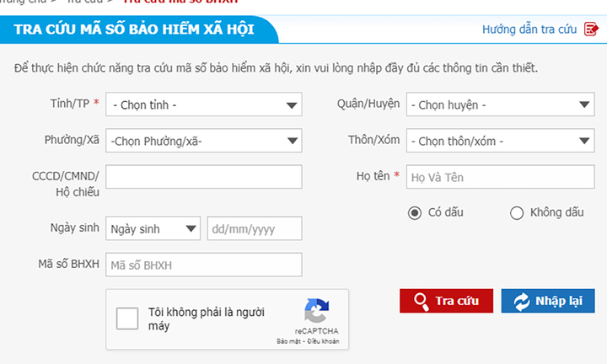Click the guide document icon beside Hướng dẫn tra cứu
Viewport: 607px width, 364px height.
click(591, 29)
